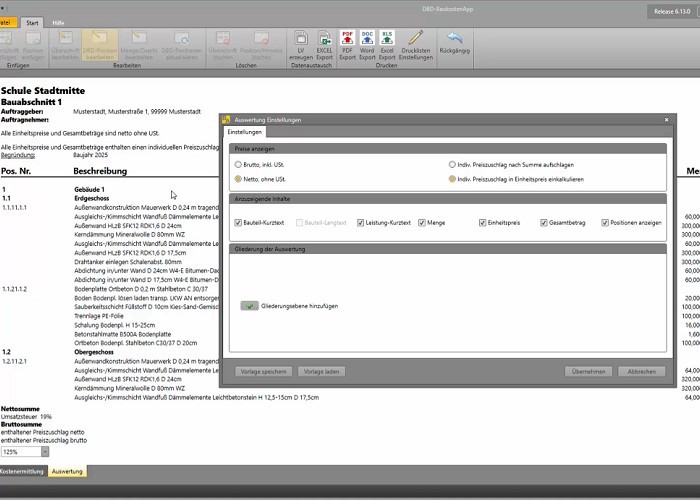Close the Auswertung Einstellungen dialog

[x=667, y=120]
